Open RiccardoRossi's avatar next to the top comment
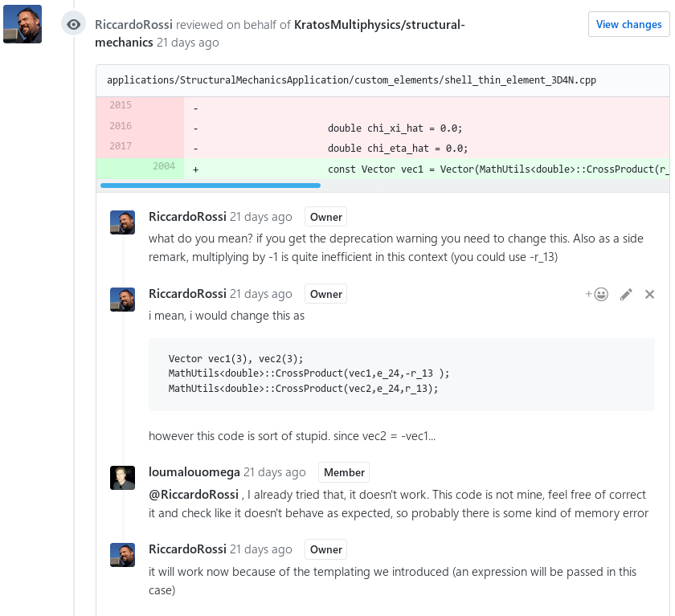The width and height of the screenshot is (675, 616). 122,222
